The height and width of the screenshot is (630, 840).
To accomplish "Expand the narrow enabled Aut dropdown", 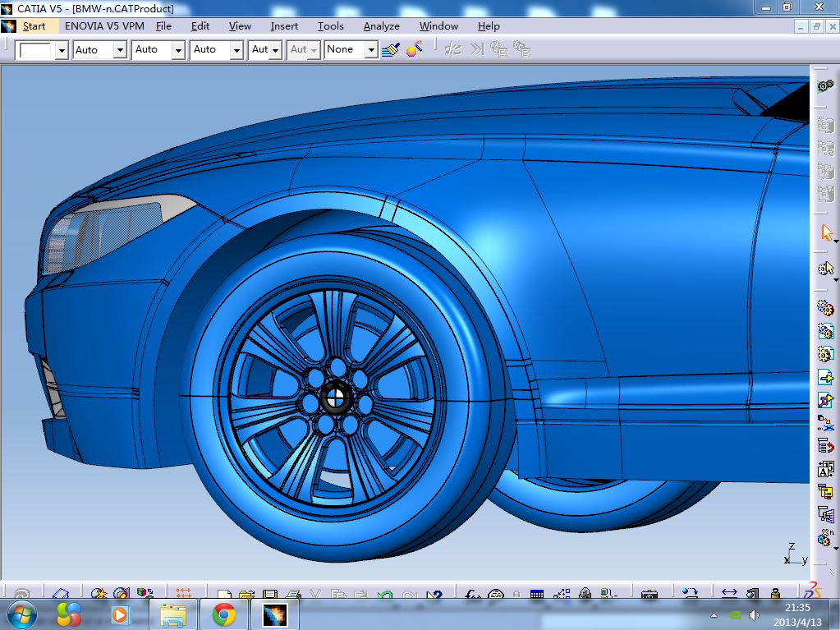I will (x=275, y=50).
